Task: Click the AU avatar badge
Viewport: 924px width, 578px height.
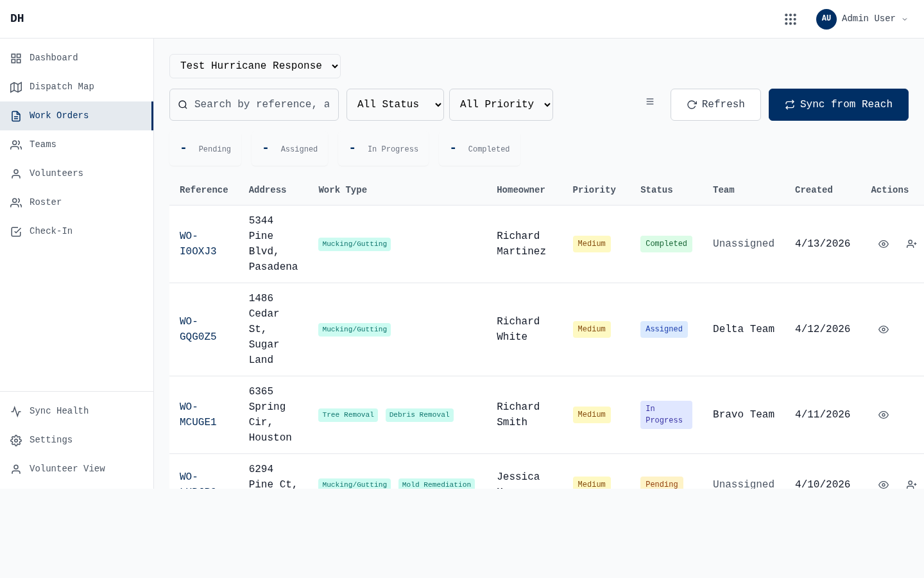Action: pyautogui.click(x=826, y=19)
